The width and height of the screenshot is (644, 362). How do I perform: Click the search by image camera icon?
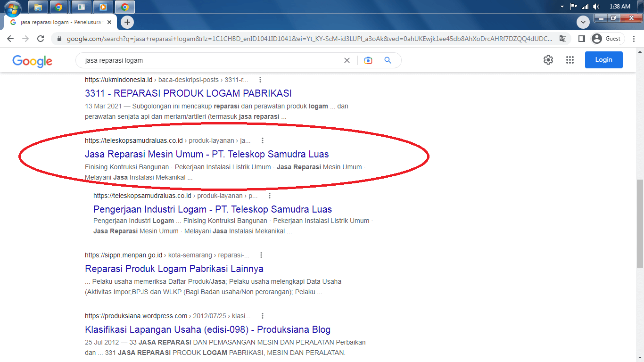(x=368, y=60)
